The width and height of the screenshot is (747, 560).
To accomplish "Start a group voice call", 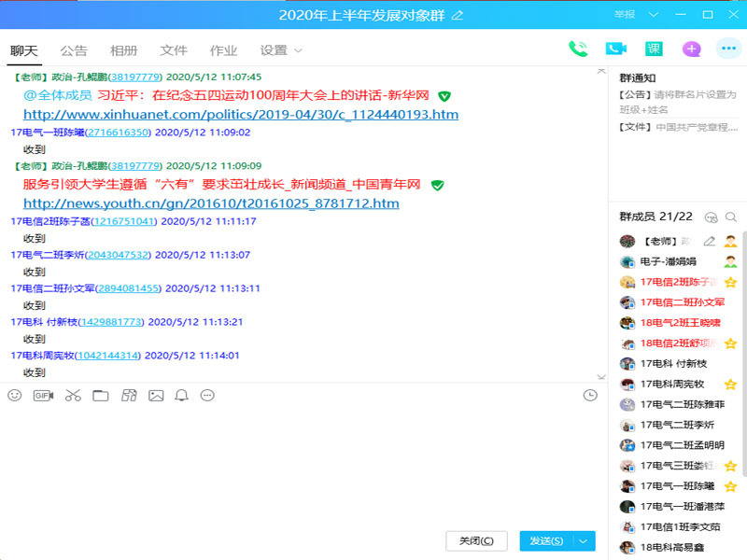I will [578, 49].
